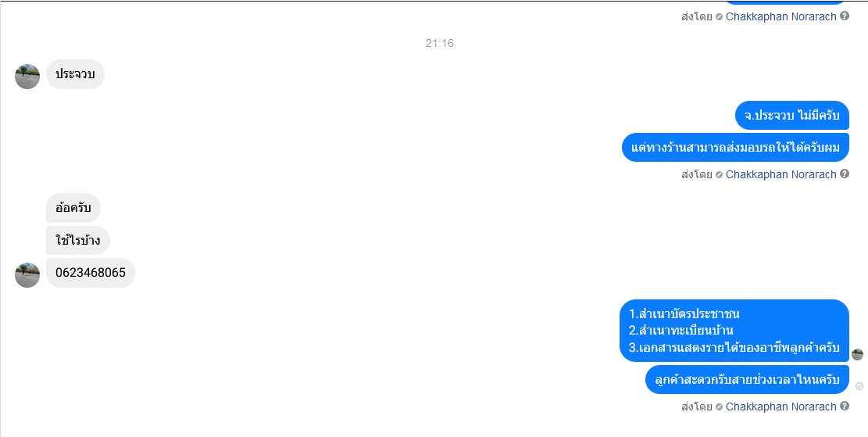Click the ประจวบ message bubble
Image resolution: width=868 pixels, height=437 pixels.
(x=75, y=74)
